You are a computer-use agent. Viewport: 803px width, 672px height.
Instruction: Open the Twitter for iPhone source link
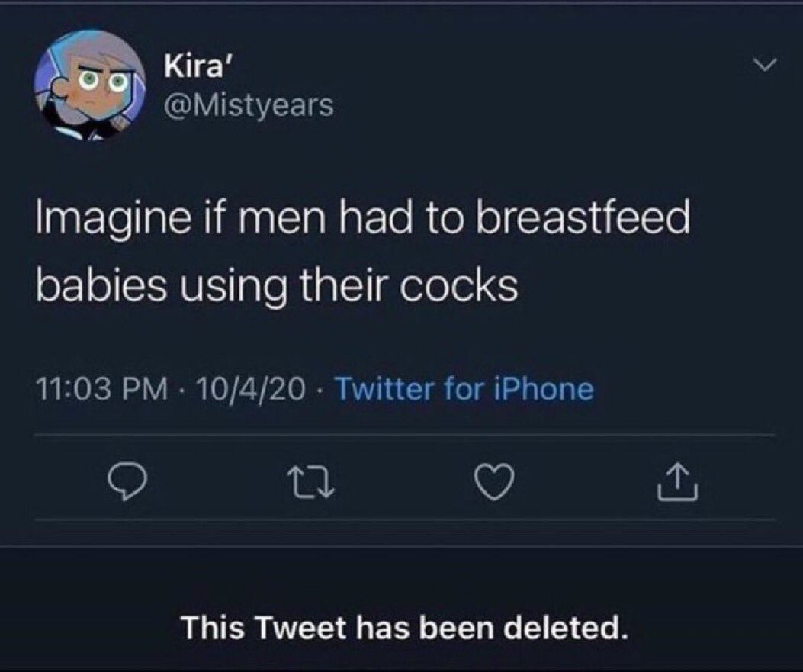(464, 389)
